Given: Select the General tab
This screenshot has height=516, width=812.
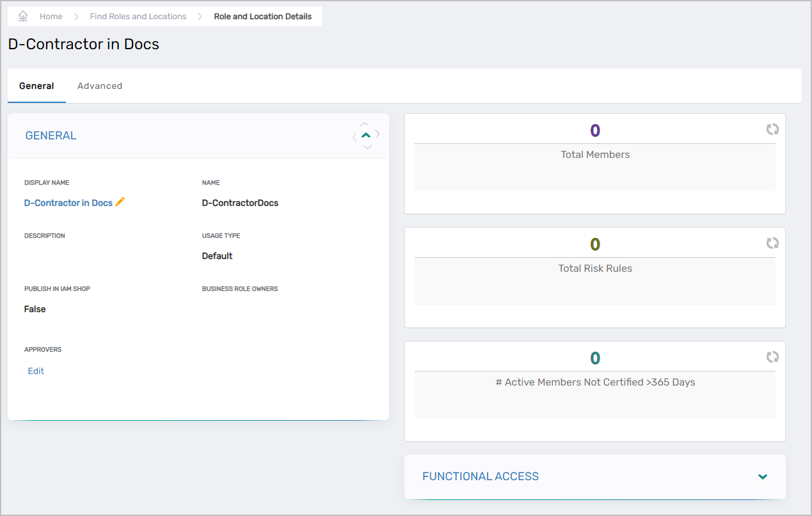Looking at the screenshot, I should 36,86.
